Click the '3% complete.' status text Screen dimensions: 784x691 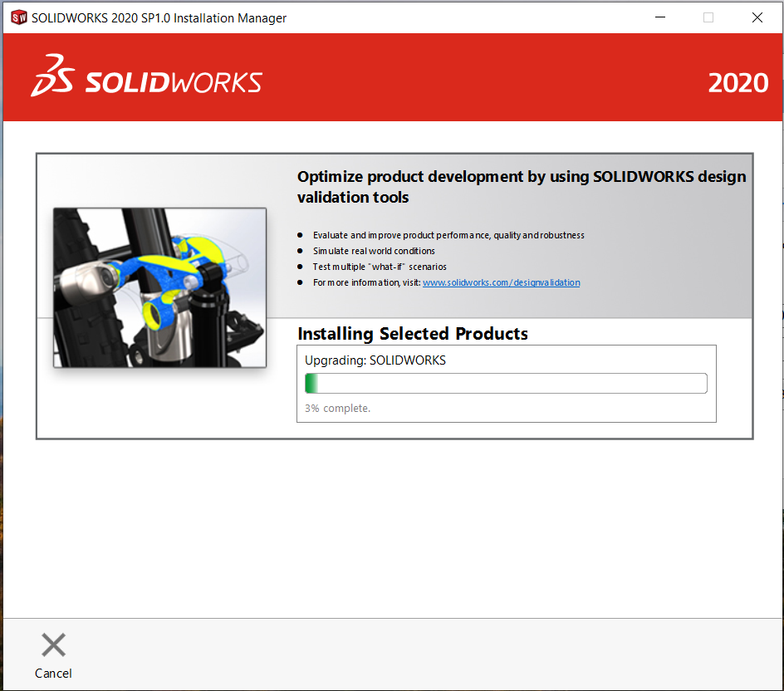[337, 408]
